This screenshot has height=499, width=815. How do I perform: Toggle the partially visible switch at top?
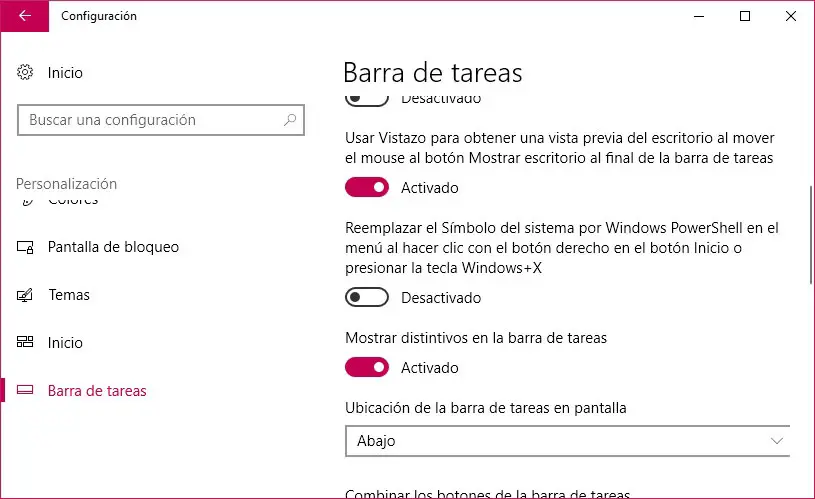tap(367, 99)
